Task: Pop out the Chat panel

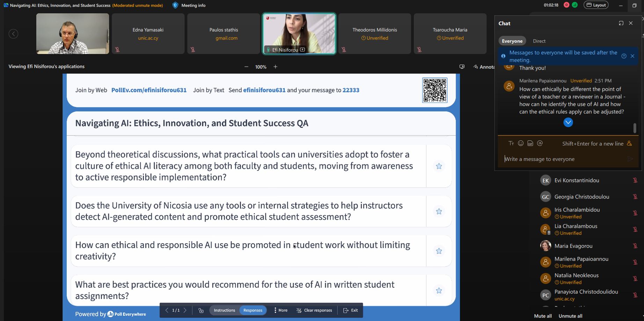Action: (x=621, y=23)
